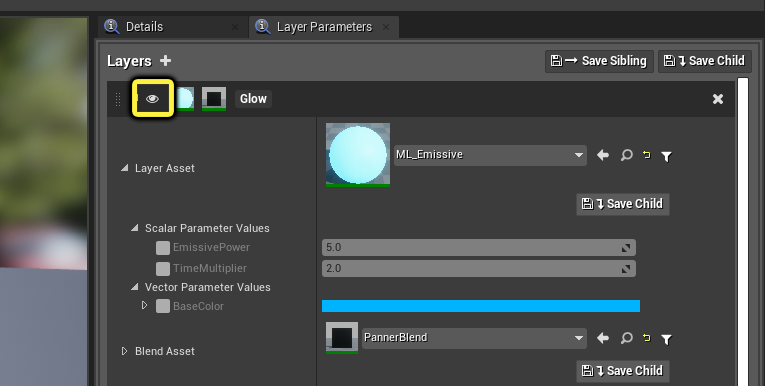
Task: Enable the TimeMultiplier parameter override checkbox
Action: click(x=162, y=268)
